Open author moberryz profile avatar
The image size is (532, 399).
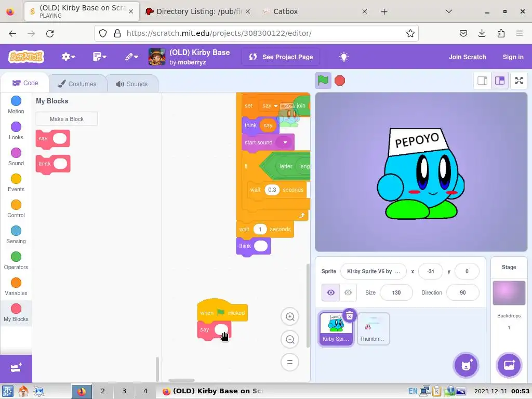[157, 57]
